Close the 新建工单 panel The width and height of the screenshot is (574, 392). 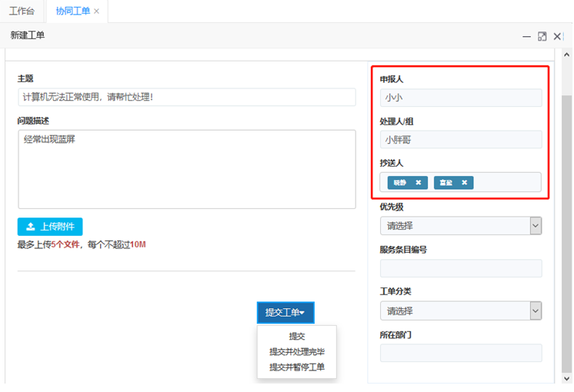[x=558, y=36]
